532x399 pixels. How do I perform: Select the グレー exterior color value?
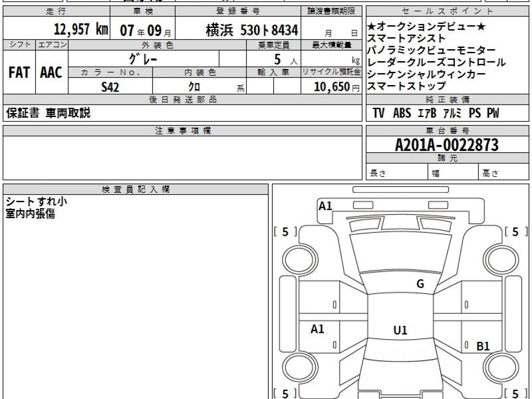click(x=143, y=59)
